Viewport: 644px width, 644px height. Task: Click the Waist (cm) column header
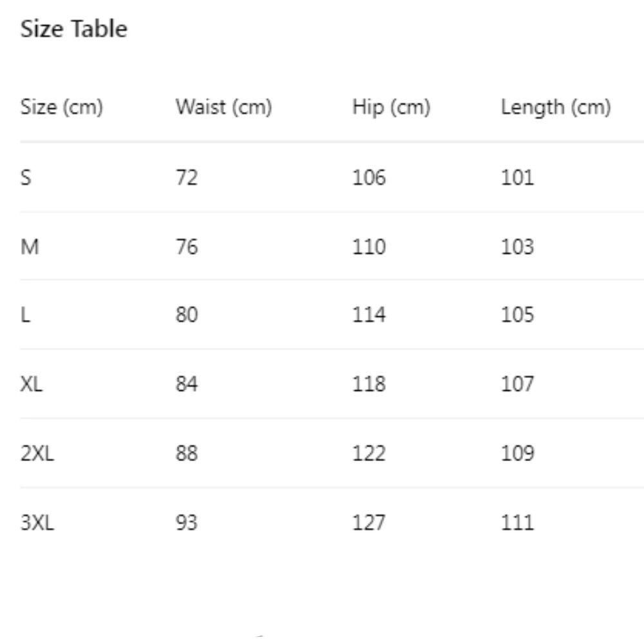[x=223, y=108]
